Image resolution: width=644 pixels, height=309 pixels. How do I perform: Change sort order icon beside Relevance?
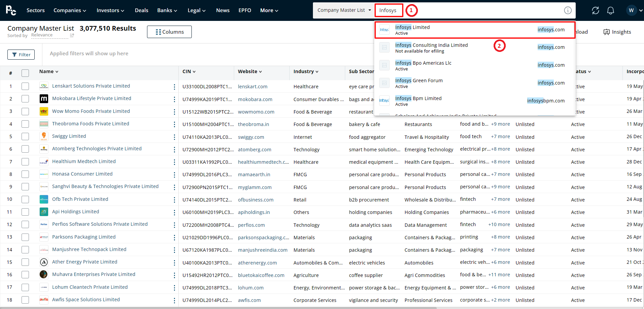pyautogui.click(x=72, y=35)
